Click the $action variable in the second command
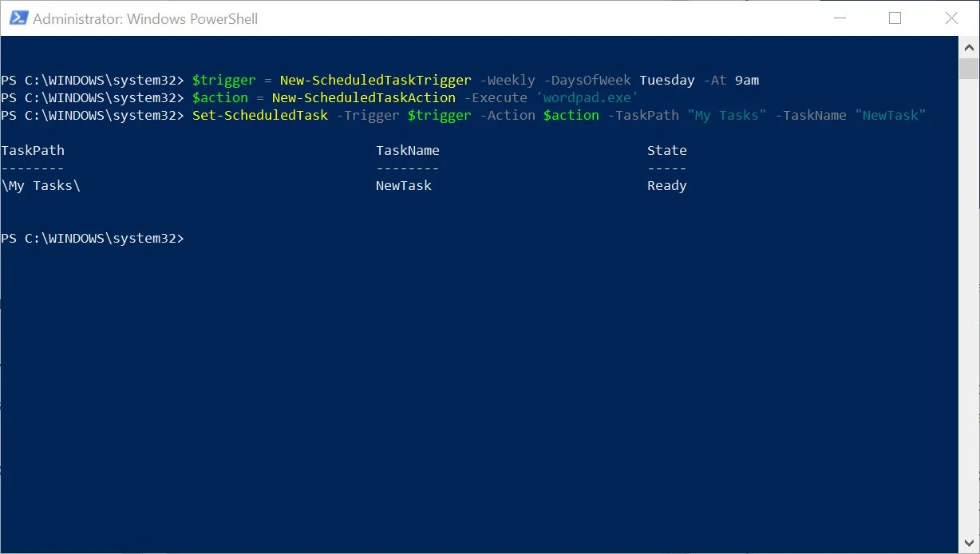Screen dimensions: 980x554 (x=220, y=97)
